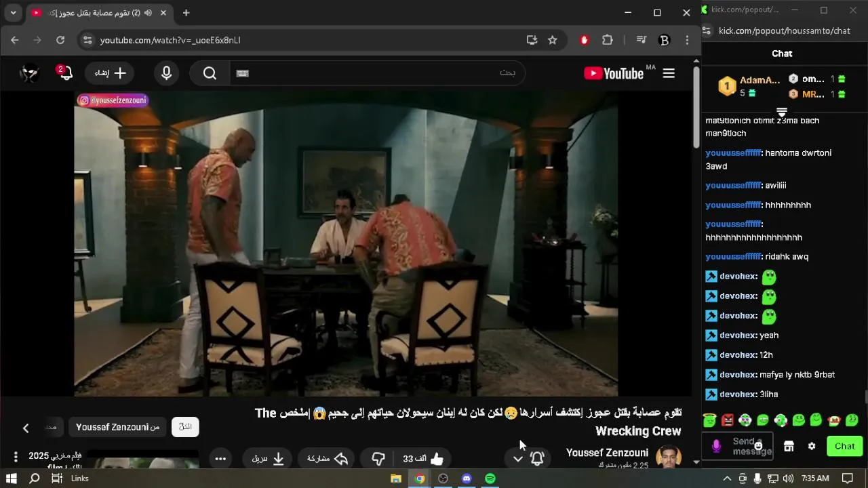Screen dimensions: 868x488
Task: Open Chrome three-dot menu
Action: (687, 40)
